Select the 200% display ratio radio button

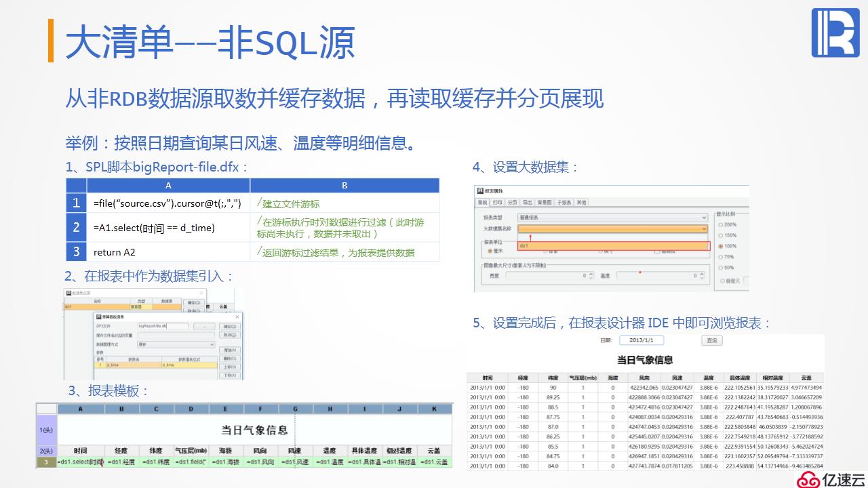(720, 224)
